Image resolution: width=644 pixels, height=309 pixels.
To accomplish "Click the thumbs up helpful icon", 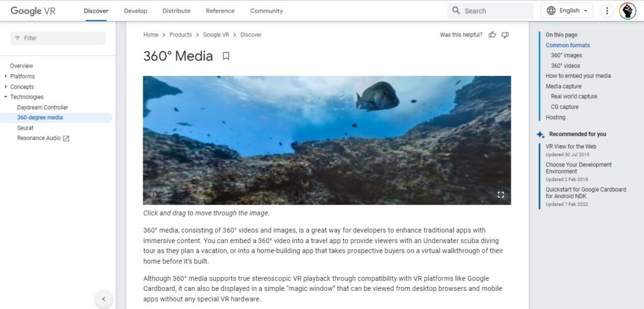I will [492, 35].
